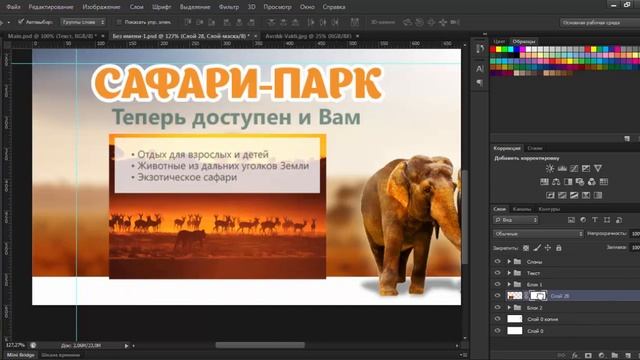Expand the Текст group
The width and height of the screenshot is (640, 360).
(509, 273)
